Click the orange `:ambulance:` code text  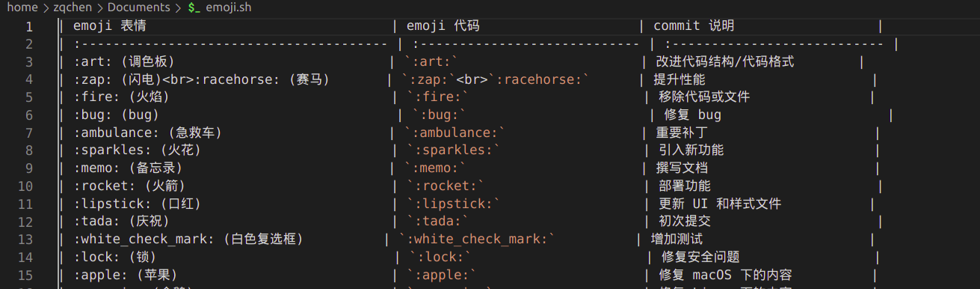click(454, 133)
